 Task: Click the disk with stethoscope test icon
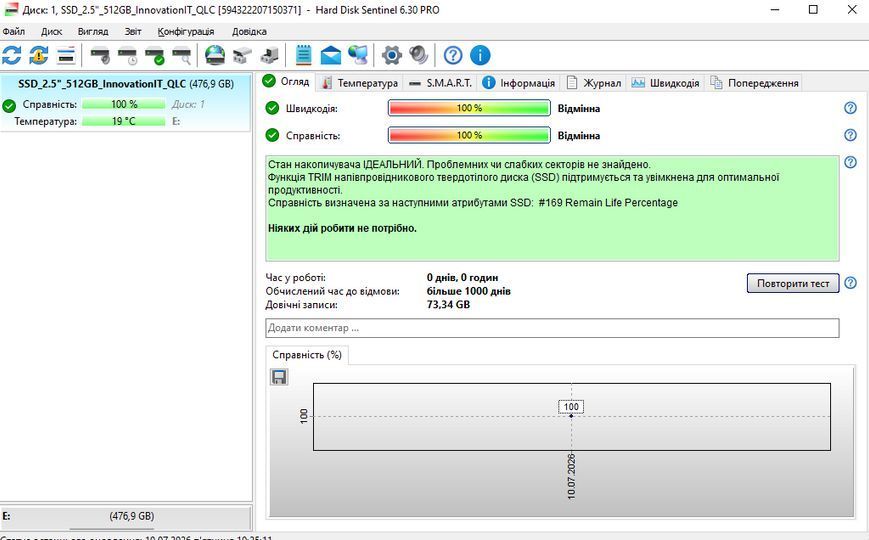(100, 55)
